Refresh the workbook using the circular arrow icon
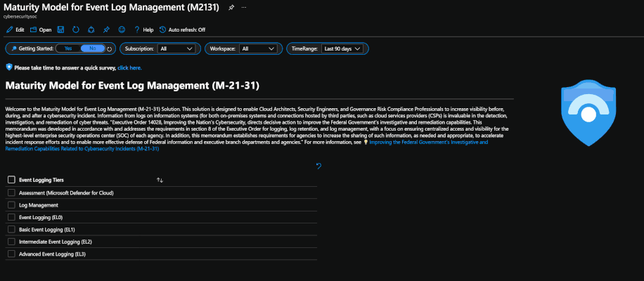This screenshot has width=644, height=281. tap(76, 30)
